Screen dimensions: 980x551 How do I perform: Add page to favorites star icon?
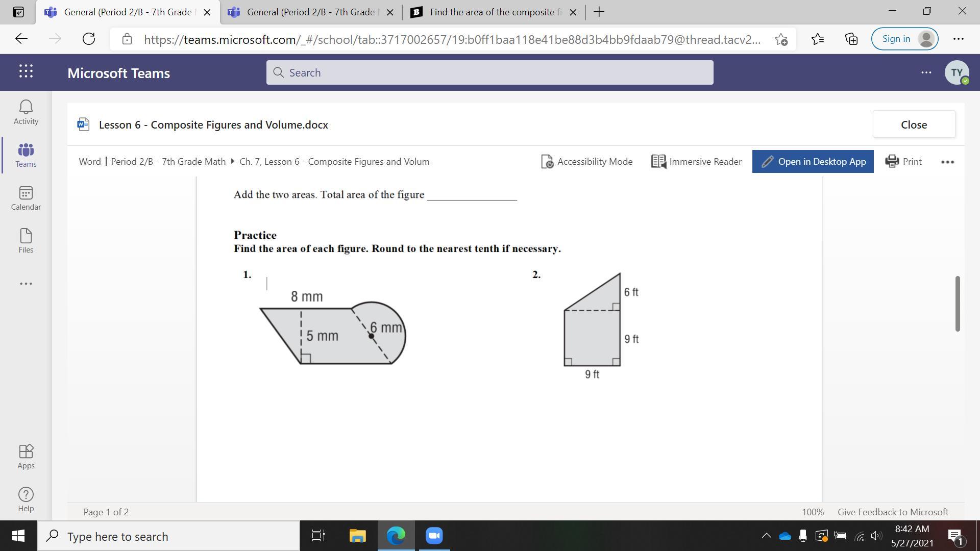pos(781,39)
